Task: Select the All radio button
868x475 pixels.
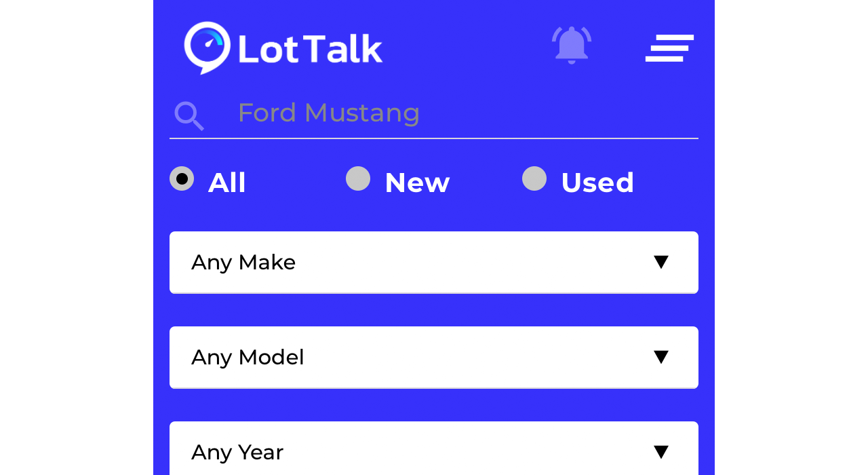Action: coord(182,178)
